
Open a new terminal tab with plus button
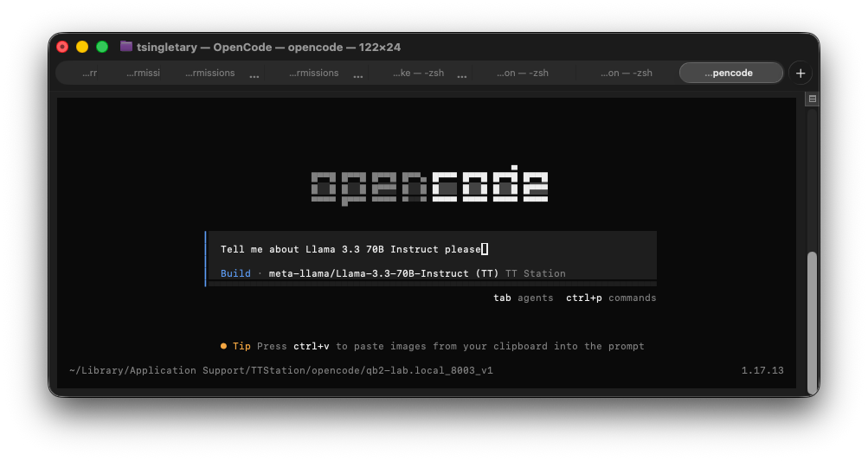click(800, 73)
